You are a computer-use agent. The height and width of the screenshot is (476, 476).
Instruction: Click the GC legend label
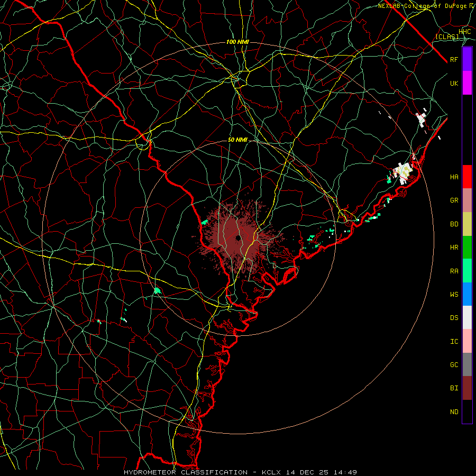[454, 365]
